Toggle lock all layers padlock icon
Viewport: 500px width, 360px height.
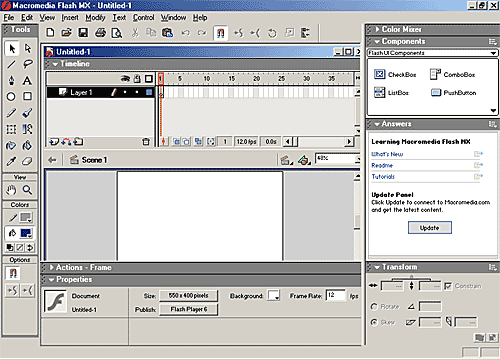click(x=137, y=79)
